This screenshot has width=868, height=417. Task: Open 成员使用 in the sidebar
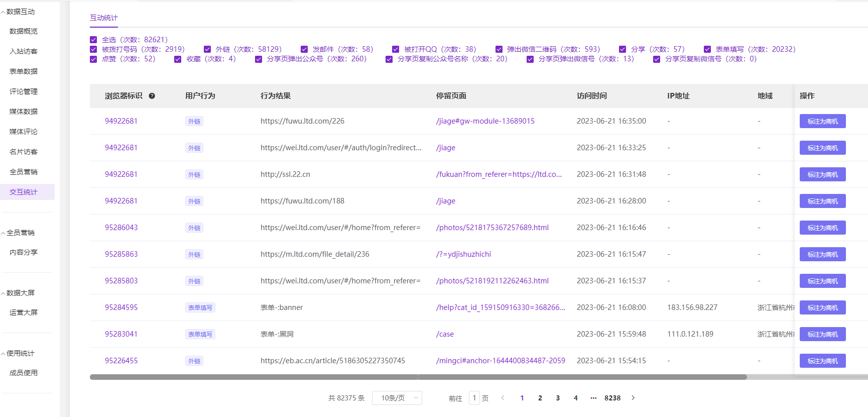pyautogui.click(x=24, y=373)
